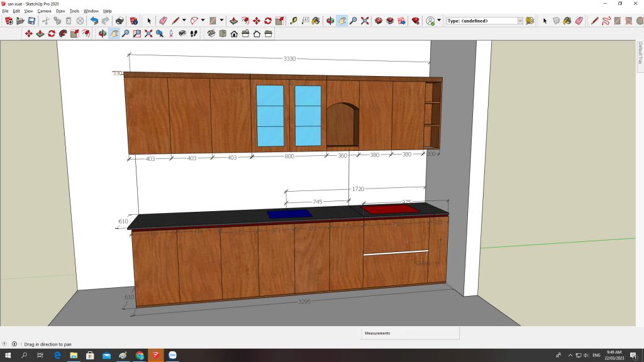Switch to the Iso standard view
This screenshot has height=362, width=644.
pyautogui.click(x=211, y=34)
